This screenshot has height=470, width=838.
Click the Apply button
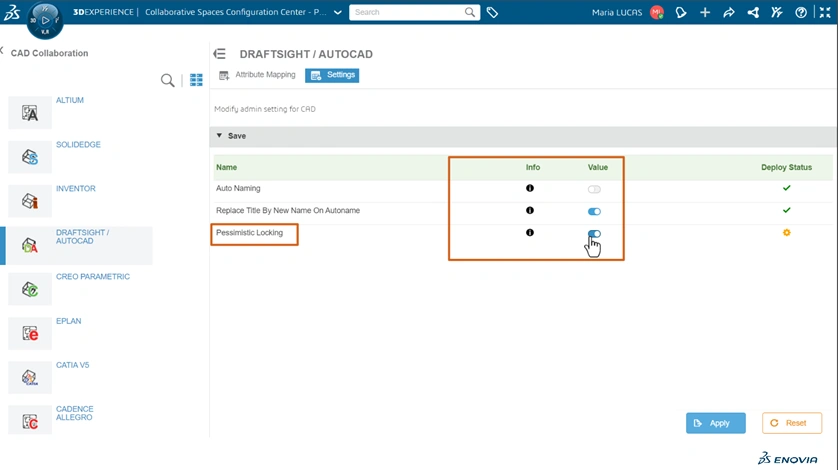coord(715,423)
